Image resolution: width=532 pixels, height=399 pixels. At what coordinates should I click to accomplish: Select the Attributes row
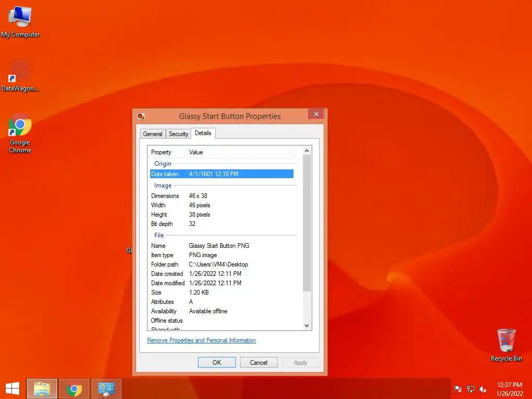click(222, 302)
